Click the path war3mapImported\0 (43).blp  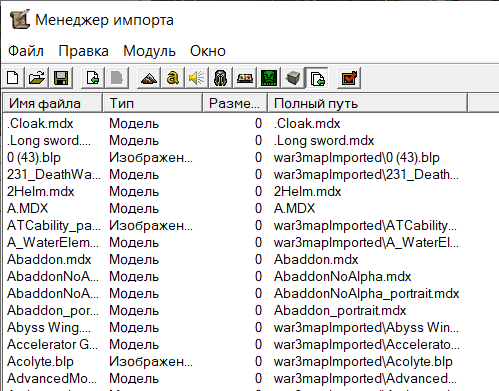pyautogui.click(x=357, y=158)
